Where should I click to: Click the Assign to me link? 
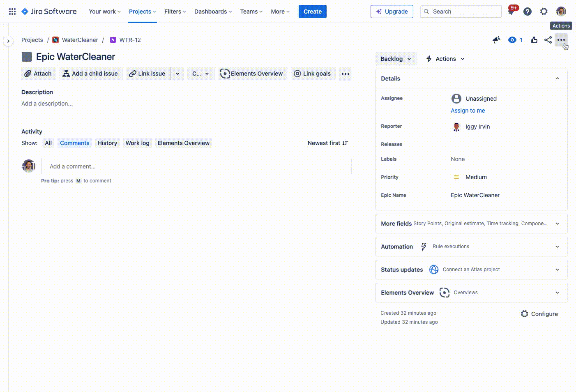click(468, 111)
